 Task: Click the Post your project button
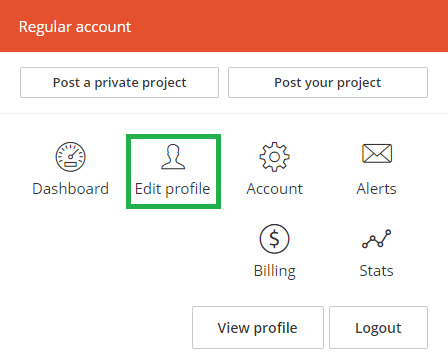point(328,83)
